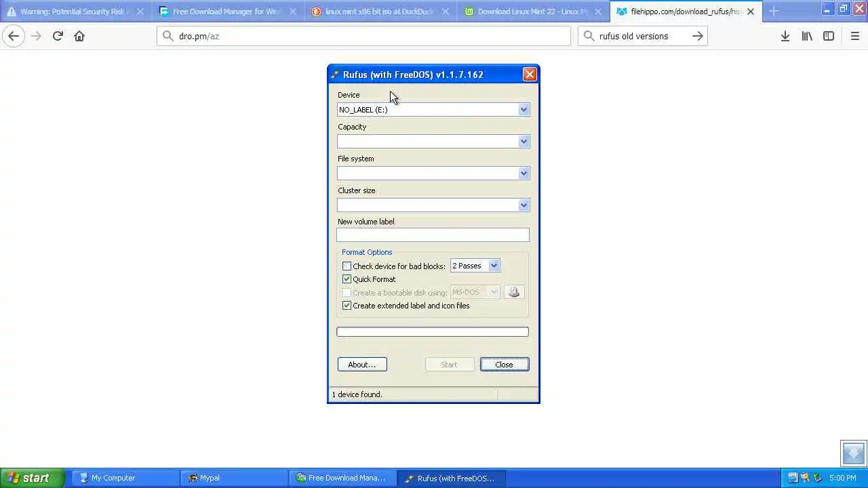The width and height of the screenshot is (868, 488).
Task: Minimize the browser window
Action: click(x=827, y=9)
